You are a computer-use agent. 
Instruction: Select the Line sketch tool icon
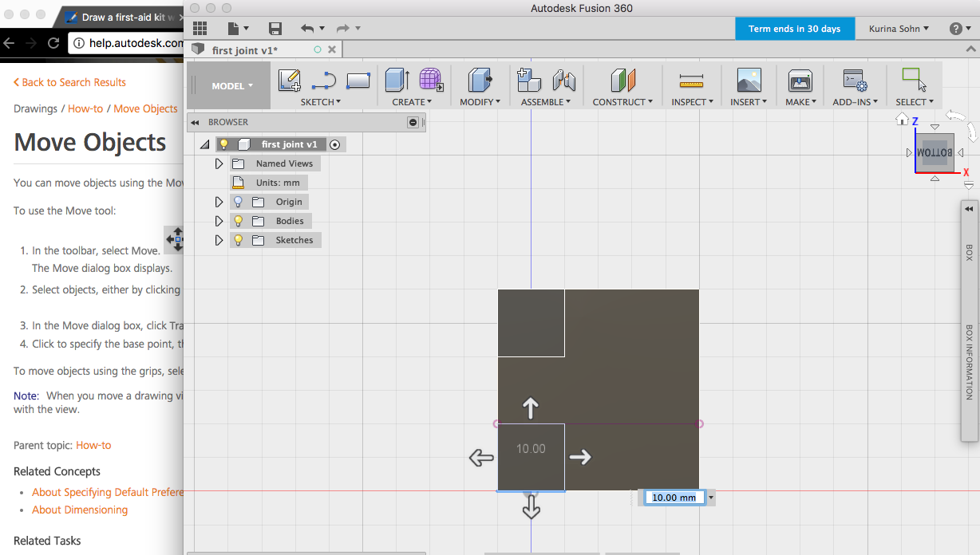click(x=324, y=81)
